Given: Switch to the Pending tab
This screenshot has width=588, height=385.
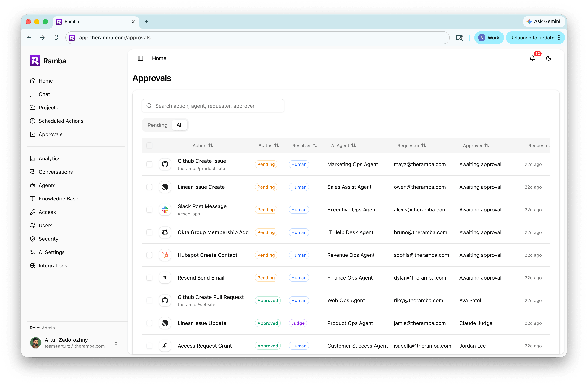Looking at the screenshot, I should pos(157,125).
